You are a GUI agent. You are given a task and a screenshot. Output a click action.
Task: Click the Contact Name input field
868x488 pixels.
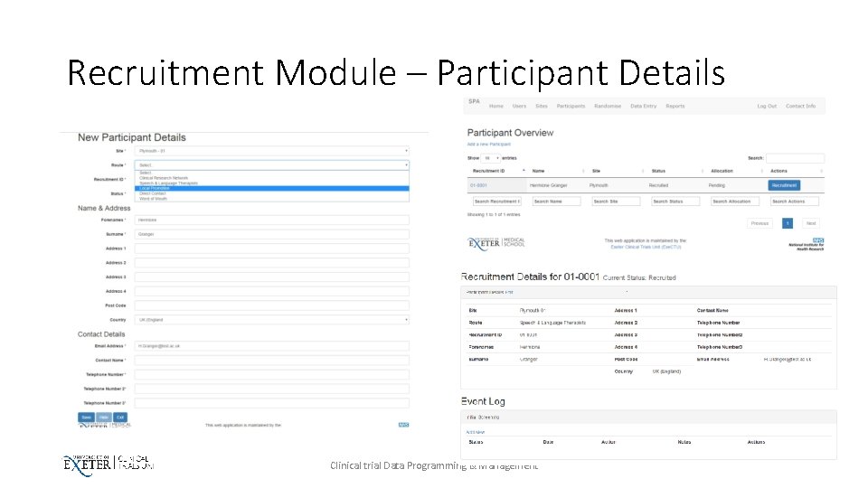(272, 361)
